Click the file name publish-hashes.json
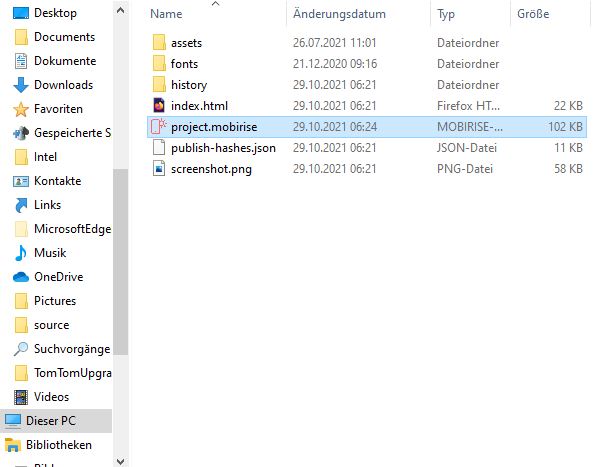The height and width of the screenshot is (467, 611). 223,148
